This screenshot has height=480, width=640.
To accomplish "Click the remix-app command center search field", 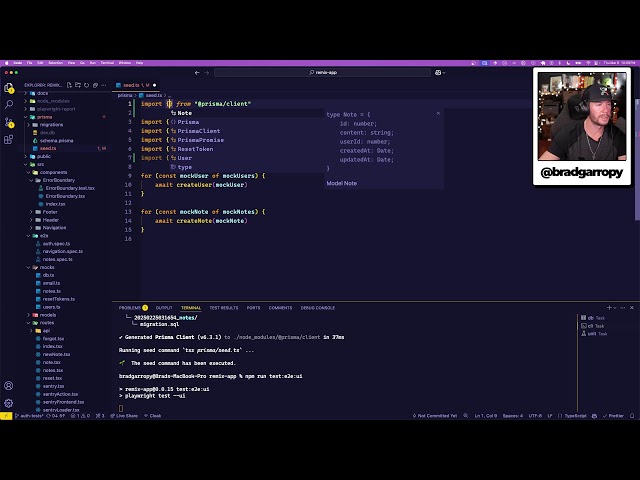I will click(322, 73).
